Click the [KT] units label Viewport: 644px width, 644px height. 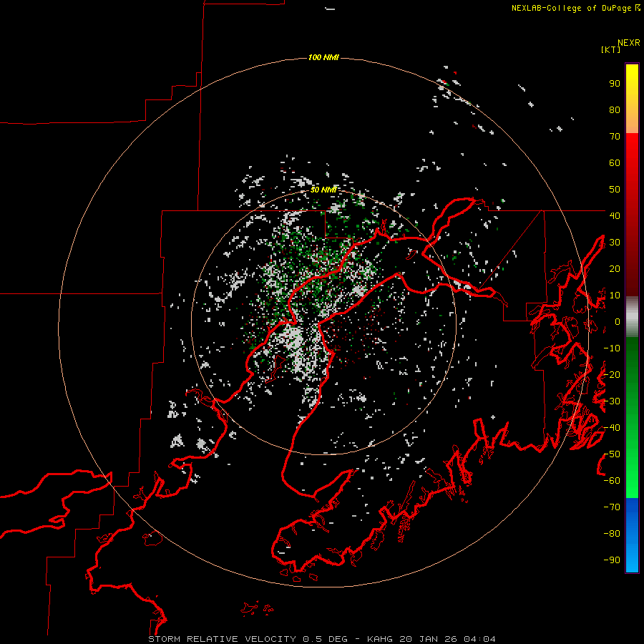point(611,49)
